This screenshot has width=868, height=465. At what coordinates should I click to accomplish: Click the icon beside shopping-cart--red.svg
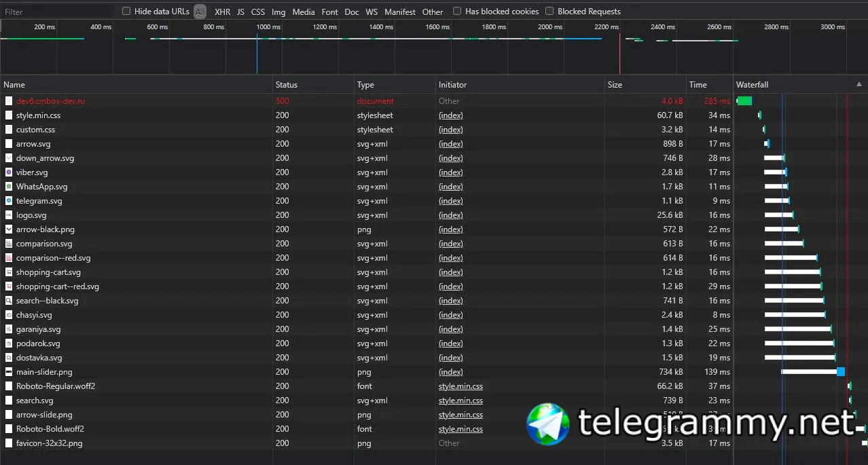pos(9,286)
